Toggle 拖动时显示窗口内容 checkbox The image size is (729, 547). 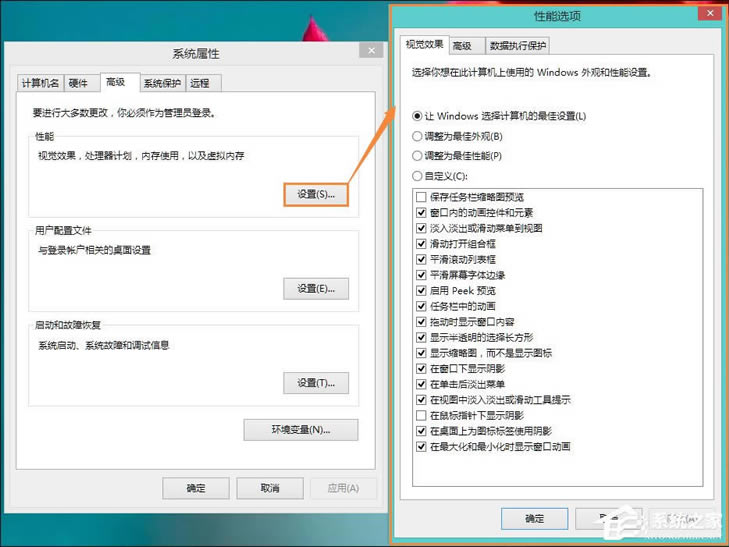(421, 322)
